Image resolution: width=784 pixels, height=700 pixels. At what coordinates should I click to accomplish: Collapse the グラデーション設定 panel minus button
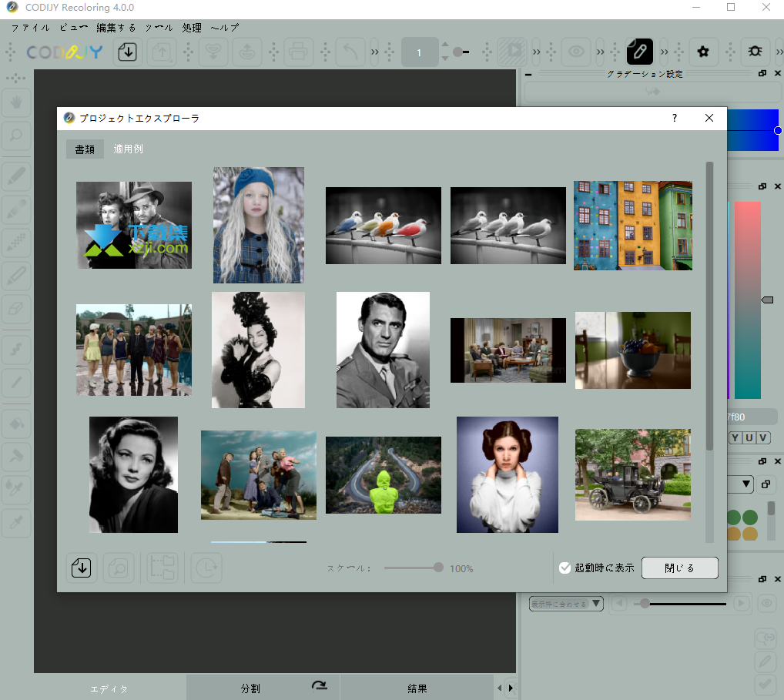coord(528,74)
